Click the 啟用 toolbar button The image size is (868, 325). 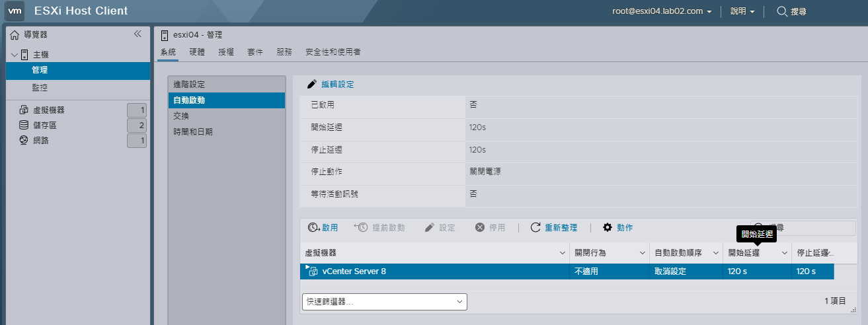point(323,227)
